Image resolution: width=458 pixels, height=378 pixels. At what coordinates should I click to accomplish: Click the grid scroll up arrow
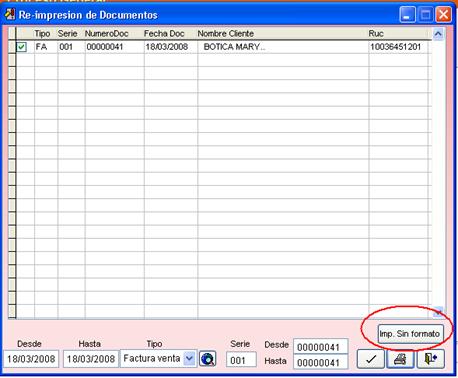[x=438, y=34]
